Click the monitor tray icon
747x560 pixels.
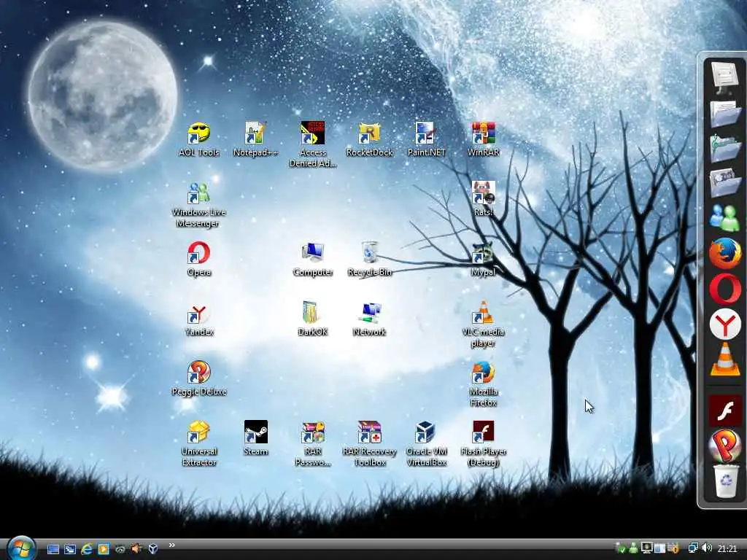pos(646,548)
